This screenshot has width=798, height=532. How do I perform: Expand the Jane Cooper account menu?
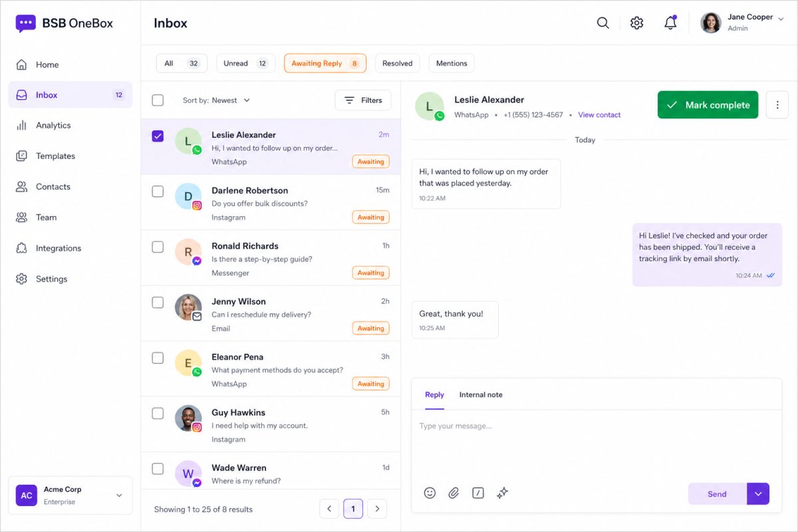(781, 20)
